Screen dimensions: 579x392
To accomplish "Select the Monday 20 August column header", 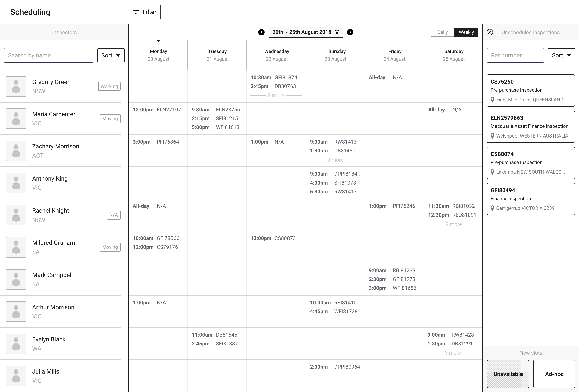I will pyautogui.click(x=158, y=55).
